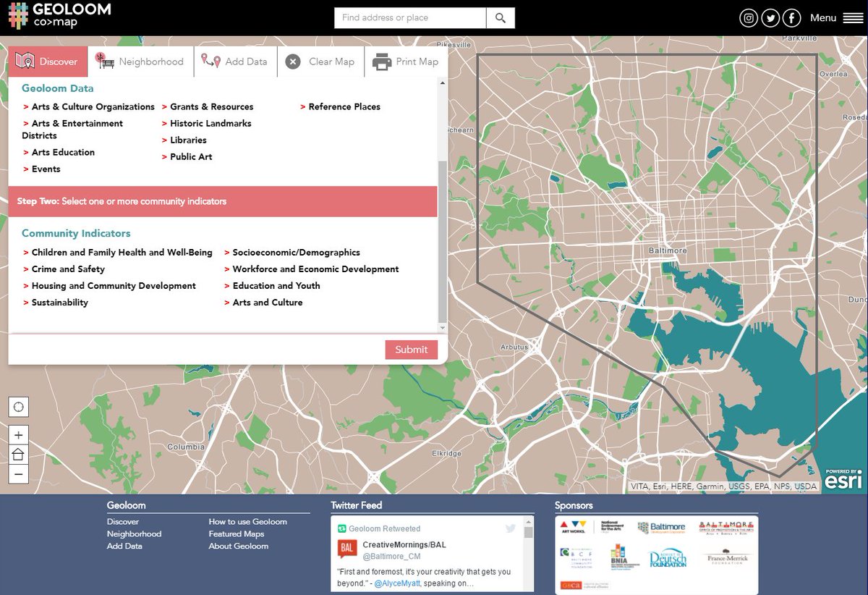
Task: Click Clear Map tab
Action: [x=320, y=62]
